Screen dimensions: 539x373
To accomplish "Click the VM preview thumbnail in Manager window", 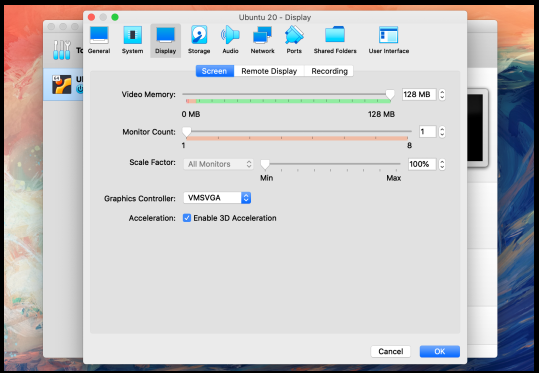I will pyautogui.click(x=478, y=128).
